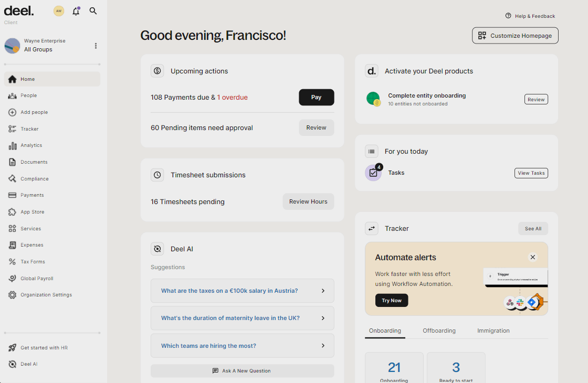Click Ask A New Question button
This screenshot has width=588, height=383.
(242, 371)
